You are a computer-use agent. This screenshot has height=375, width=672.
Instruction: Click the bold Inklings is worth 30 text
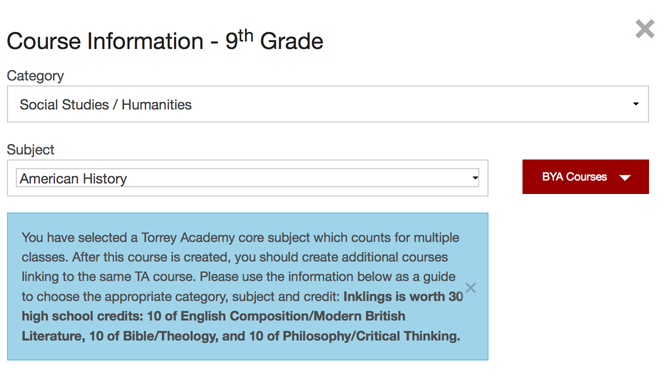(403, 297)
